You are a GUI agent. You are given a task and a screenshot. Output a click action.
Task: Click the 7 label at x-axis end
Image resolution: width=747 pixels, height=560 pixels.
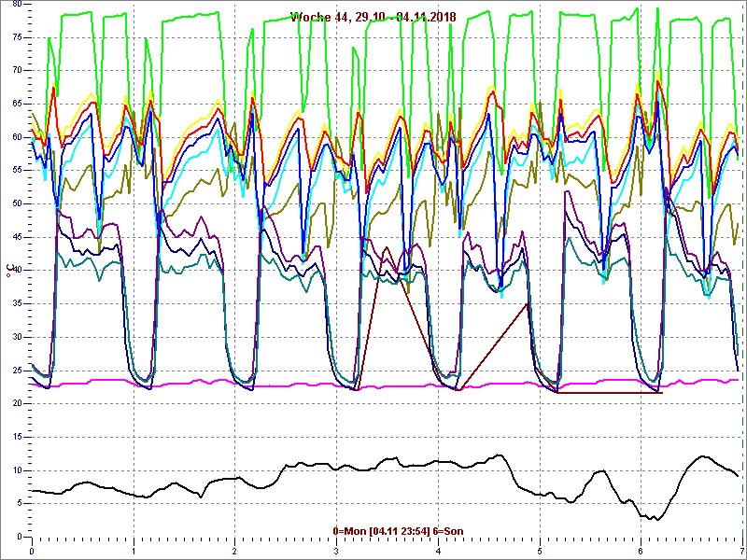click(x=740, y=552)
